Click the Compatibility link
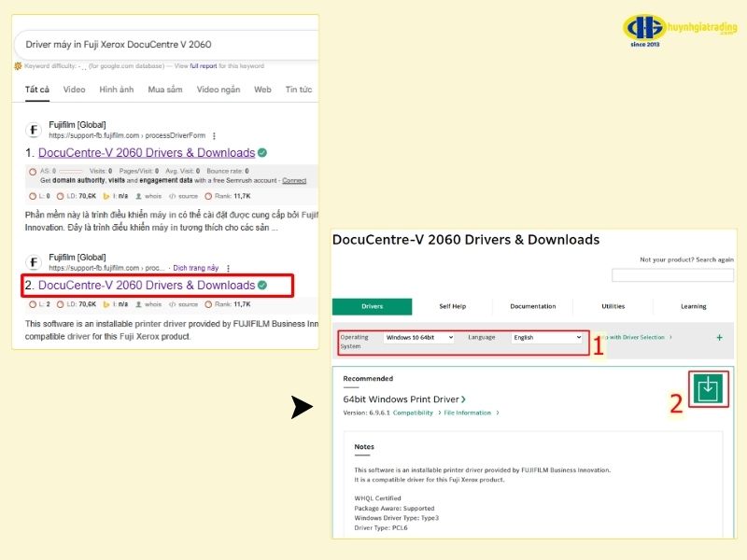This screenshot has width=747, height=560. click(x=413, y=413)
